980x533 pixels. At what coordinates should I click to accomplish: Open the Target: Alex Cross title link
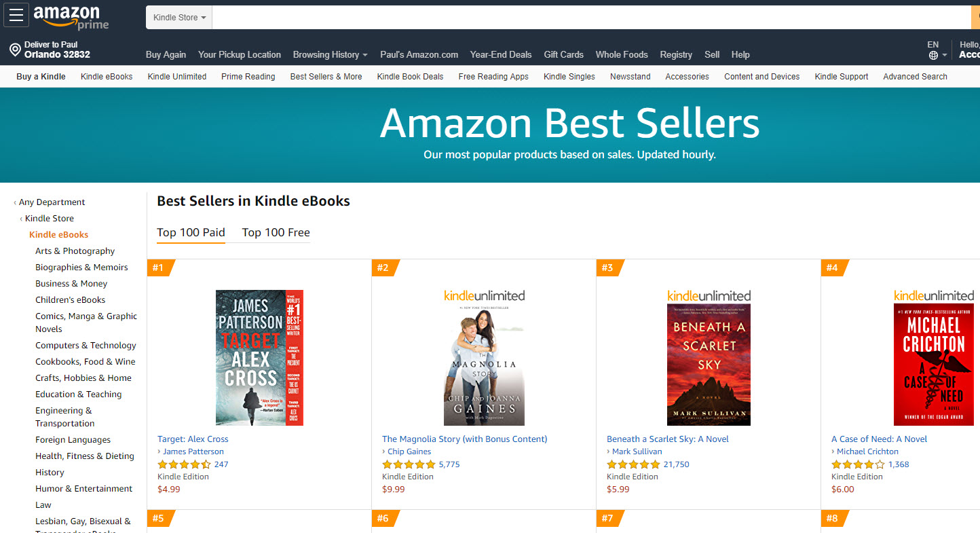click(193, 439)
